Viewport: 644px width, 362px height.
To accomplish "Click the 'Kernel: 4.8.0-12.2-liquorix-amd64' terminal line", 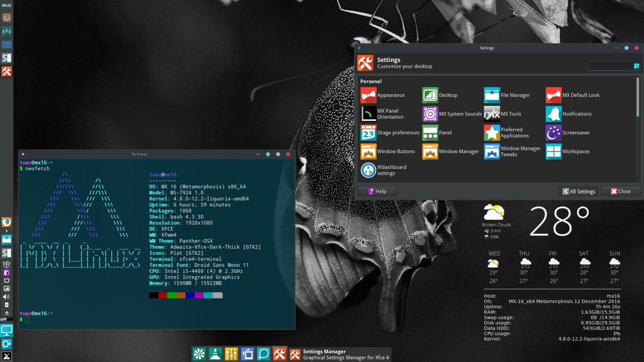I will point(199,199).
